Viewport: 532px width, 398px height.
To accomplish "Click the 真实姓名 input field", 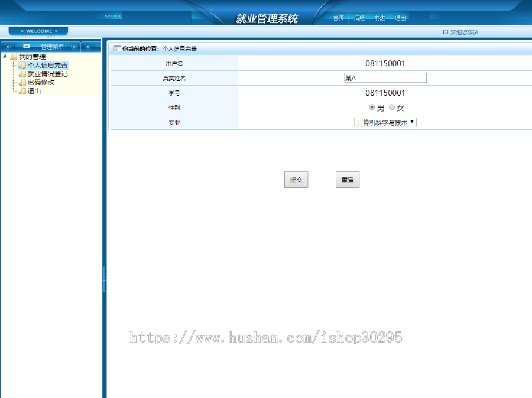I will point(385,77).
